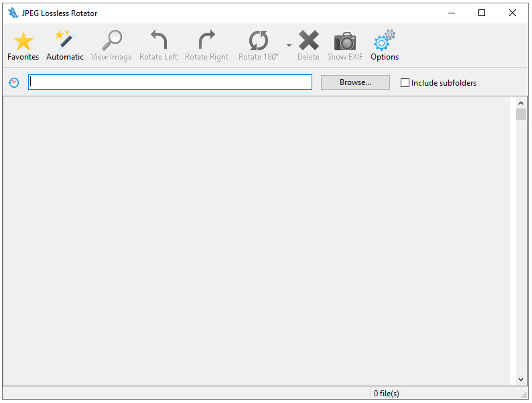This screenshot has width=532, height=403.
Task: Open the recent folders history clock icon
Action: 14,83
